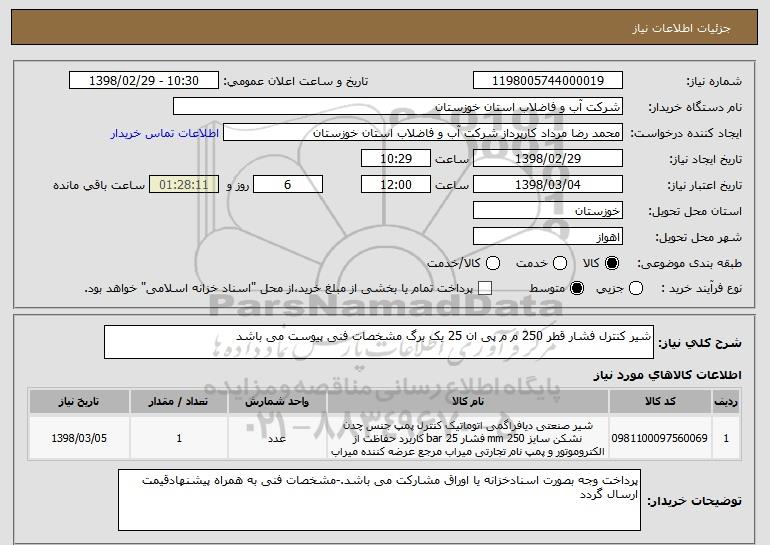Click the delivery province field خوزستان
The height and width of the screenshot is (545, 770).
548,211
